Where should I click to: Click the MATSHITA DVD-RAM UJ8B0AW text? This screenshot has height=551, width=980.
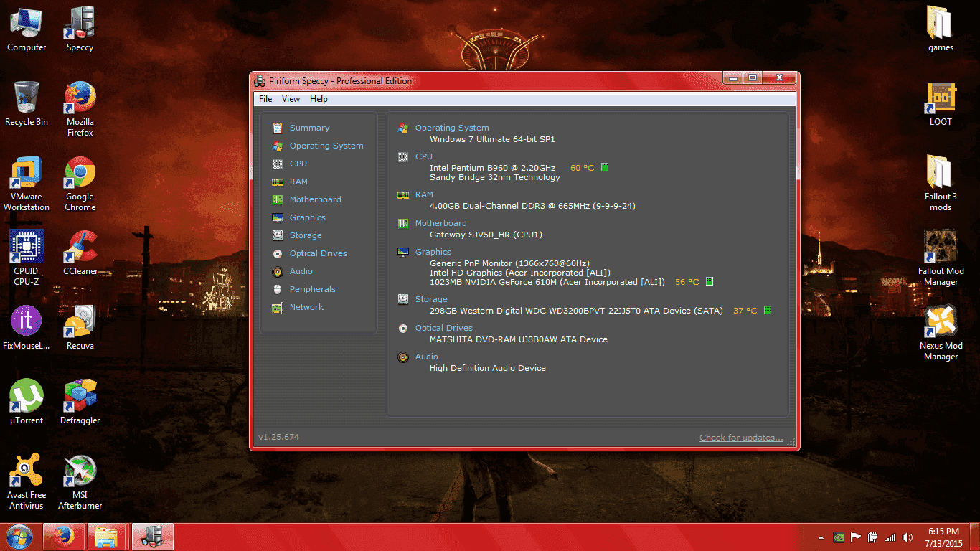tap(519, 339)
